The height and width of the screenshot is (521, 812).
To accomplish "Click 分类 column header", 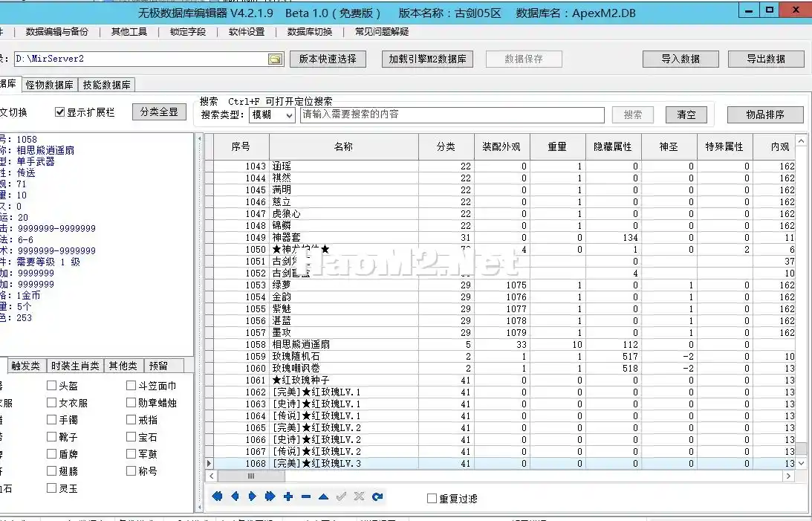I will (x=446, y=147).
